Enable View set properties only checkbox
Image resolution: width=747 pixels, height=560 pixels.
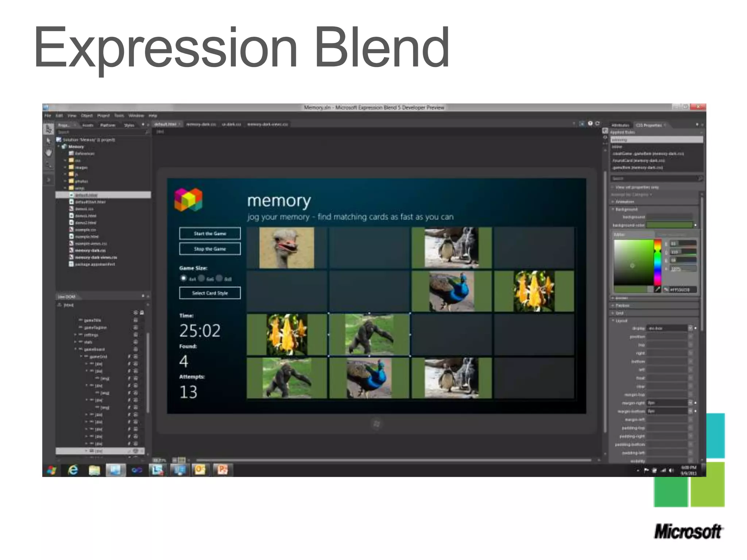click(x=613, y=187)
